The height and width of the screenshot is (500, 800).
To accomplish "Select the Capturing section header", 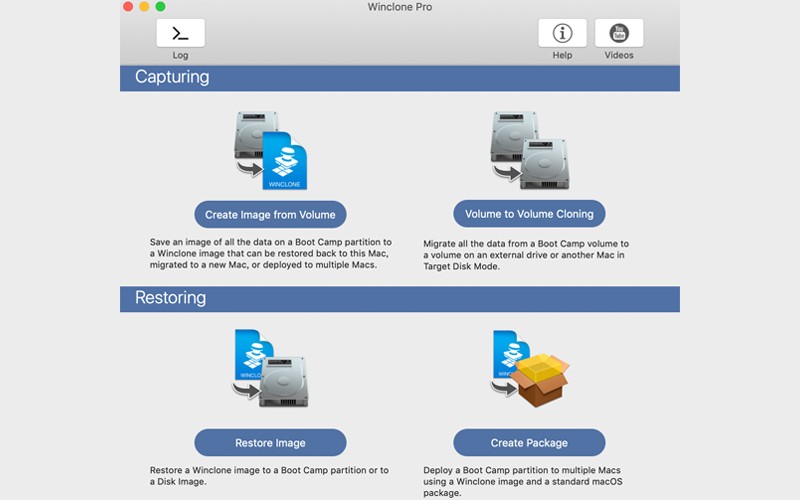I will click(400, 78).
